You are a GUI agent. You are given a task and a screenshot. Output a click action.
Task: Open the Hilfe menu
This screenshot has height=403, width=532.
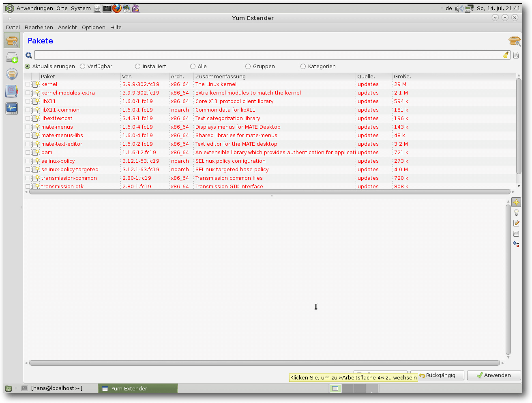116,28
